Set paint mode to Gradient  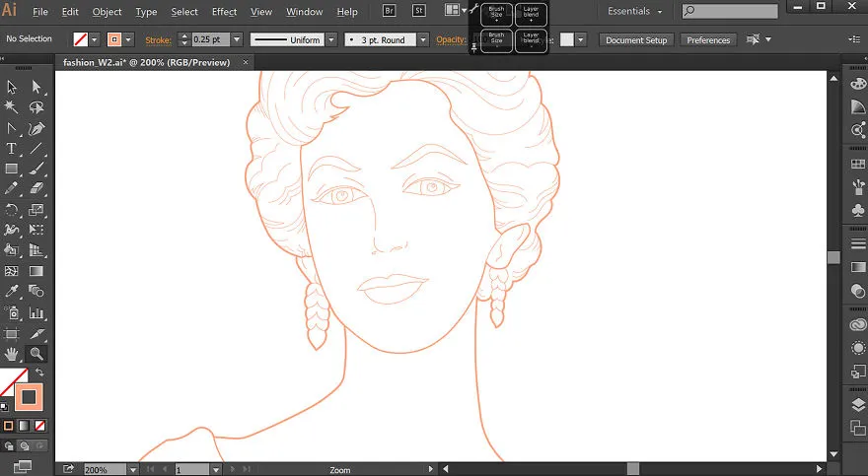click(x=24, y=426)
